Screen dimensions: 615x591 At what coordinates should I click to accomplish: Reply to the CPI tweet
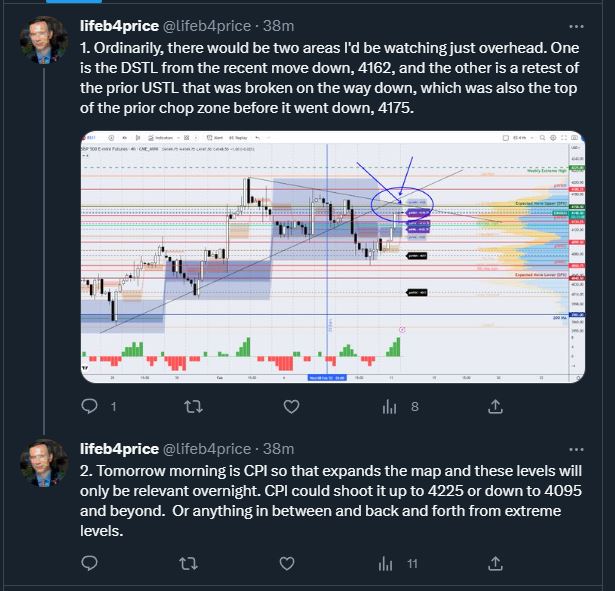[x=89, y=564]
